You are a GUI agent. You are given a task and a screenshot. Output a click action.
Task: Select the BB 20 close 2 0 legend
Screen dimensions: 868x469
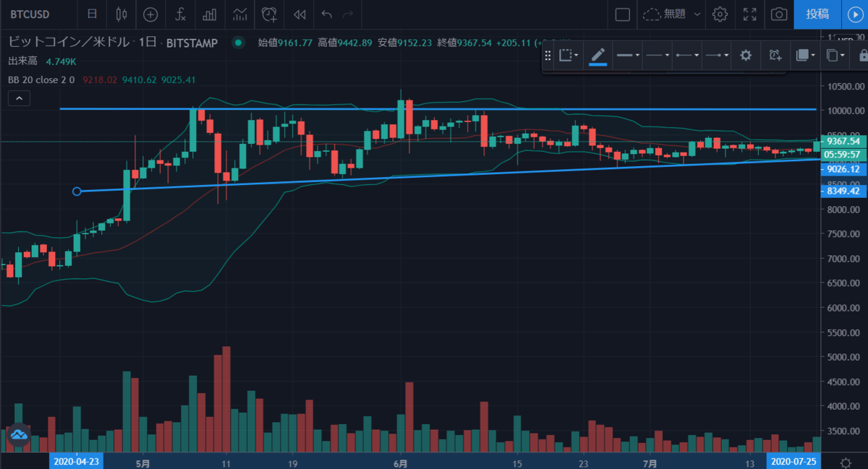(42, 79)
